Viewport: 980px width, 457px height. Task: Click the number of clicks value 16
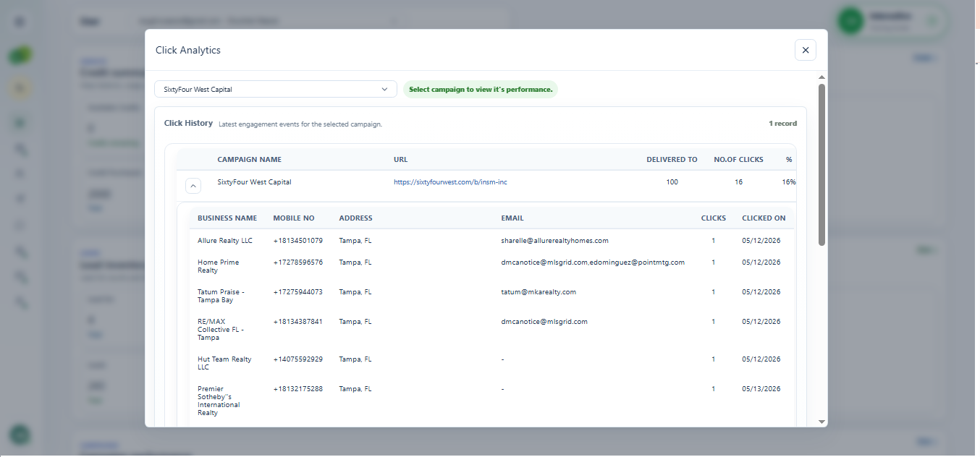(x=738, y=182)
